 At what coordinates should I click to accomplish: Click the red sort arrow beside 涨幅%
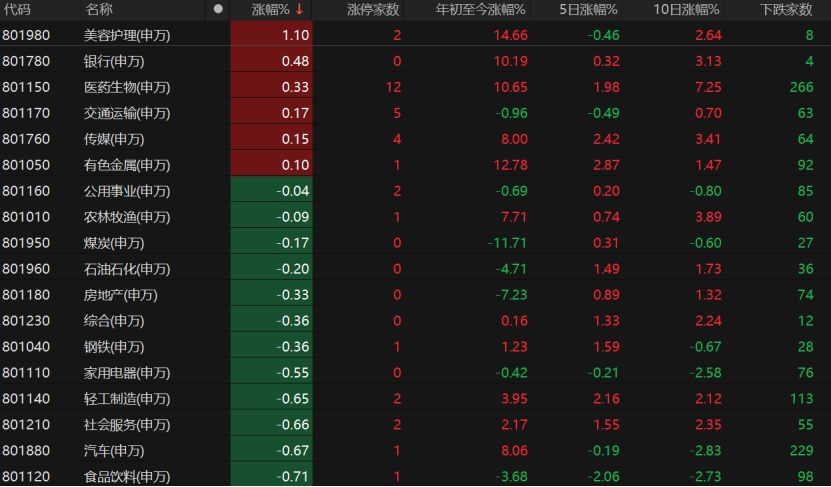click(x=299, y=10)
